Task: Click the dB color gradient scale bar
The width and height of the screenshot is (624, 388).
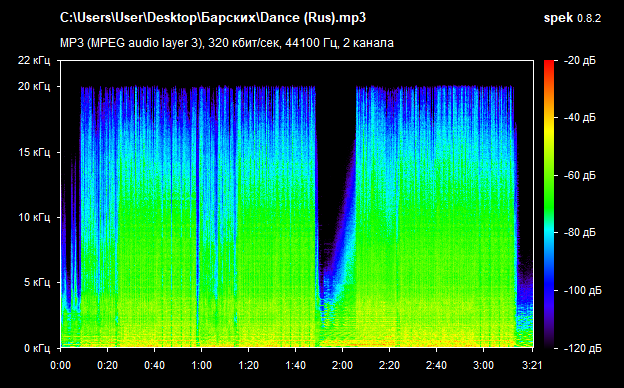Action: (549, 205)
